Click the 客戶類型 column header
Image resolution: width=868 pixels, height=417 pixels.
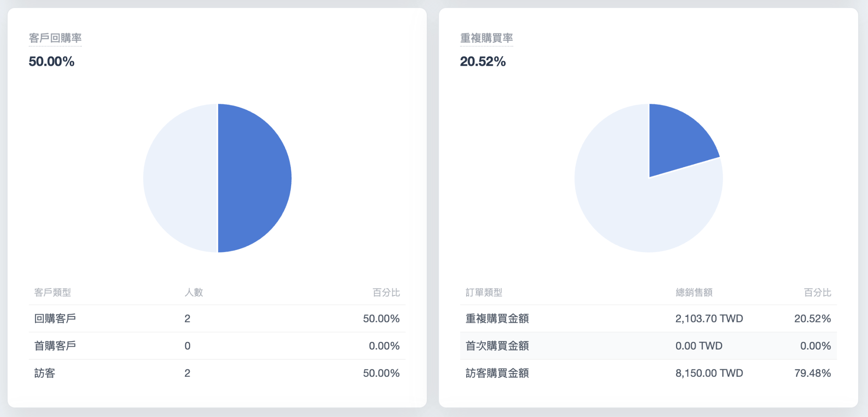pyautogui.click(x=53, y=292)
